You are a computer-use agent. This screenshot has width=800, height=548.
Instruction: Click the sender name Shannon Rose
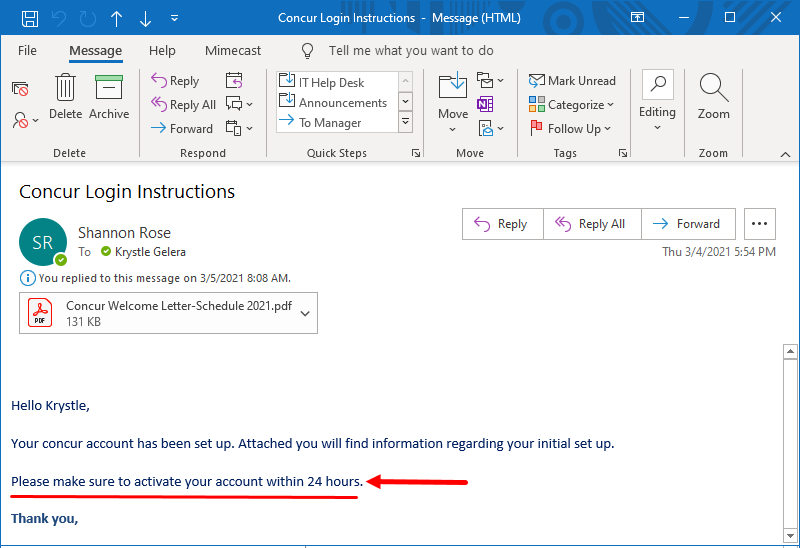[124, 233]
